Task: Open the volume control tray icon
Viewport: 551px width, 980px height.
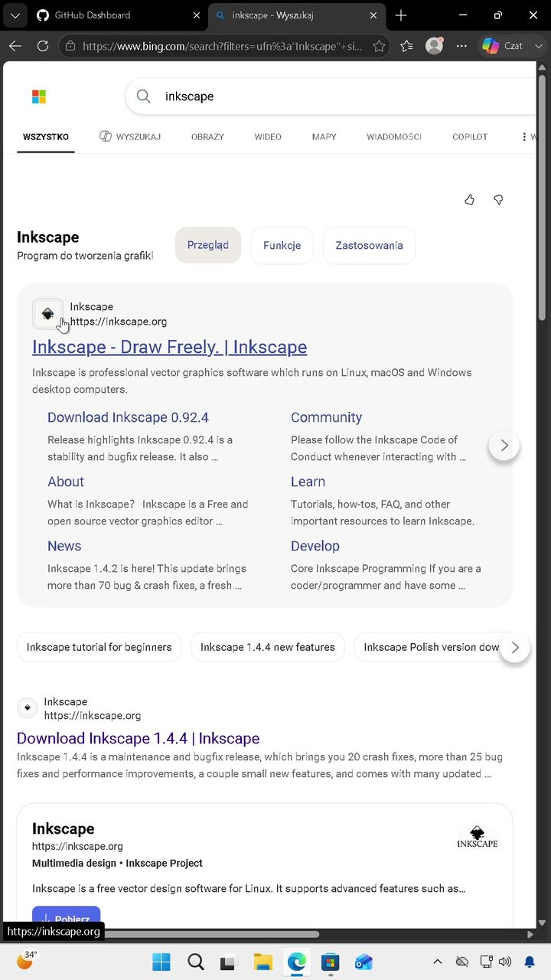Action: pyautogui.click(x=504, y=962)
